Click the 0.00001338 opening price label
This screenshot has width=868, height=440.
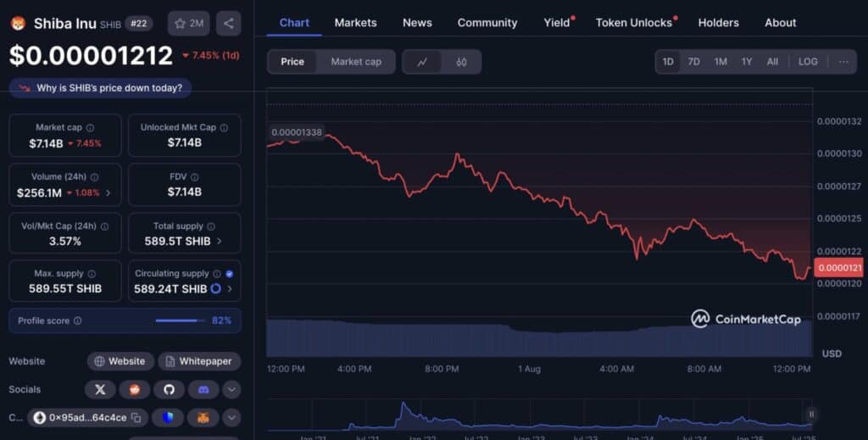click(297, 133)
